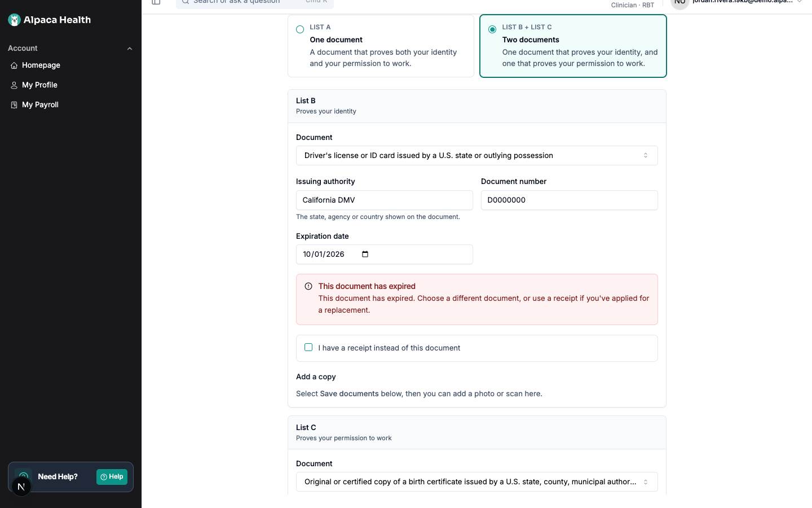Open the List B Document dropdown
This screenshot has width=812, height=508.
pyautogui.click(x=476, y=155)
